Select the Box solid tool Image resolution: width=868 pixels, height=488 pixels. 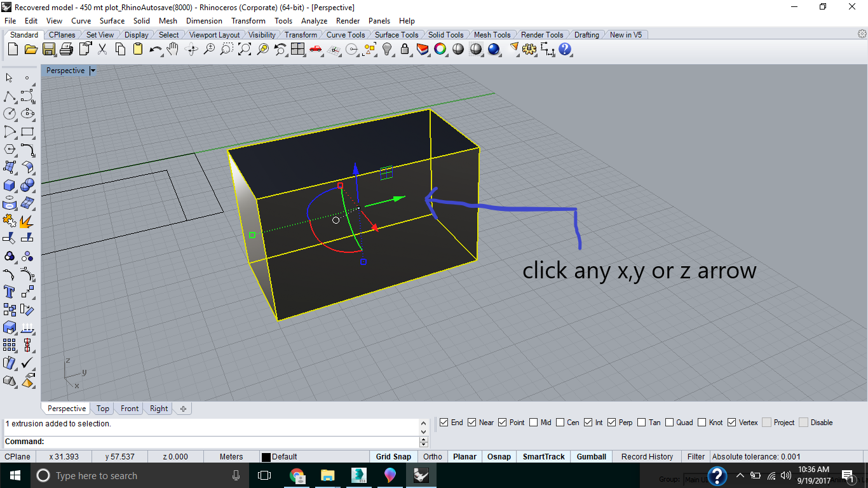(x=10, y=185)
